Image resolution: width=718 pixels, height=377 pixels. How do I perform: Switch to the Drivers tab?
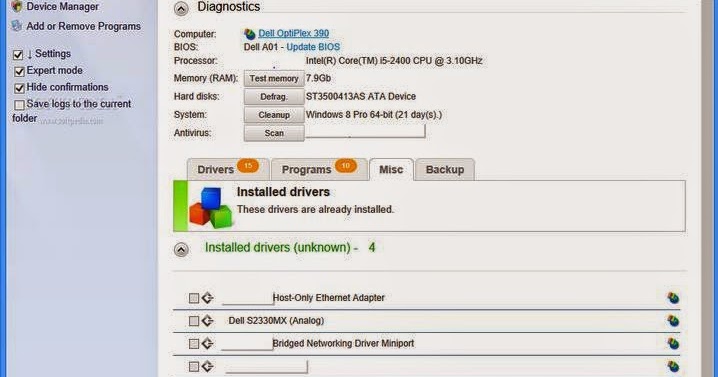[228, 169]
